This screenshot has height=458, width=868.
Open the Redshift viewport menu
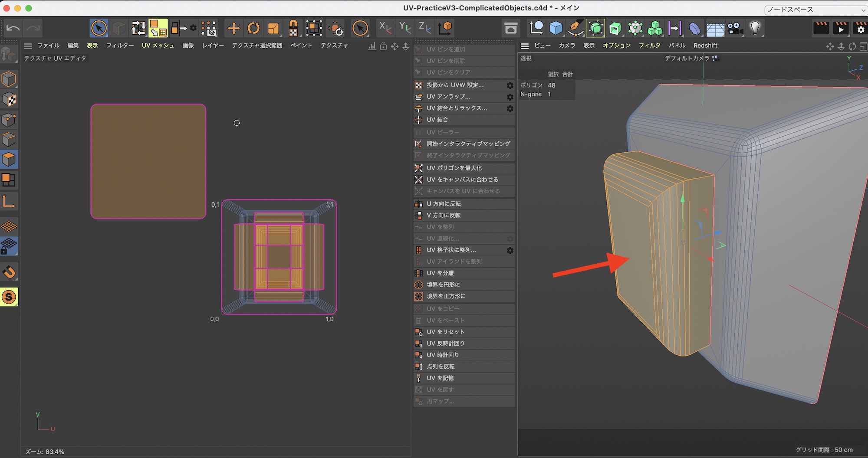[x=705, y=46]
